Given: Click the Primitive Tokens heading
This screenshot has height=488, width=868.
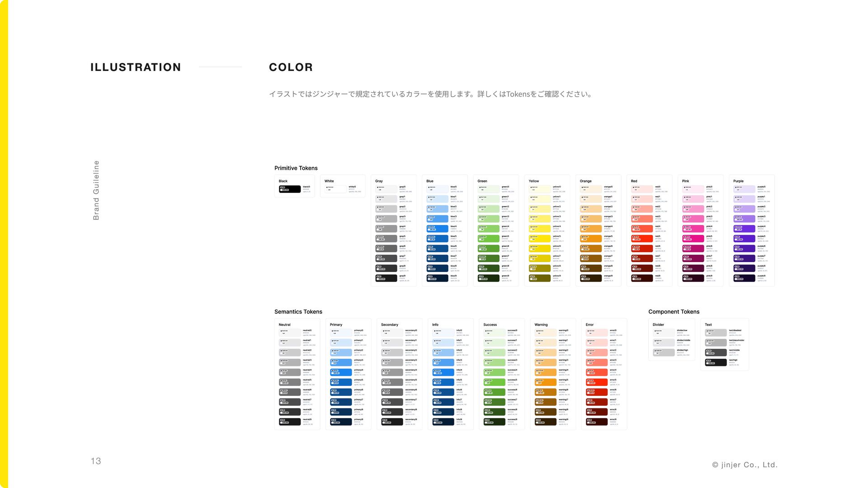Looking at the screenshot, I should (x=296, y=168).
